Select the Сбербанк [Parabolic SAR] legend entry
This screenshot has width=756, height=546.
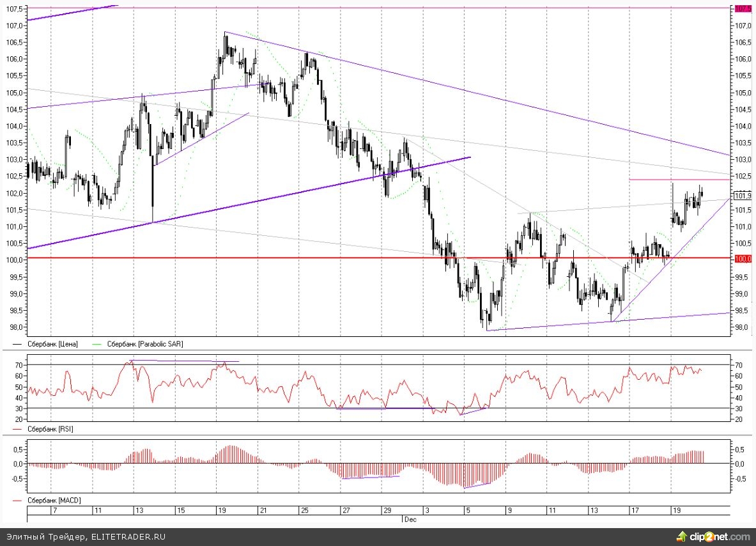[144, 344]
